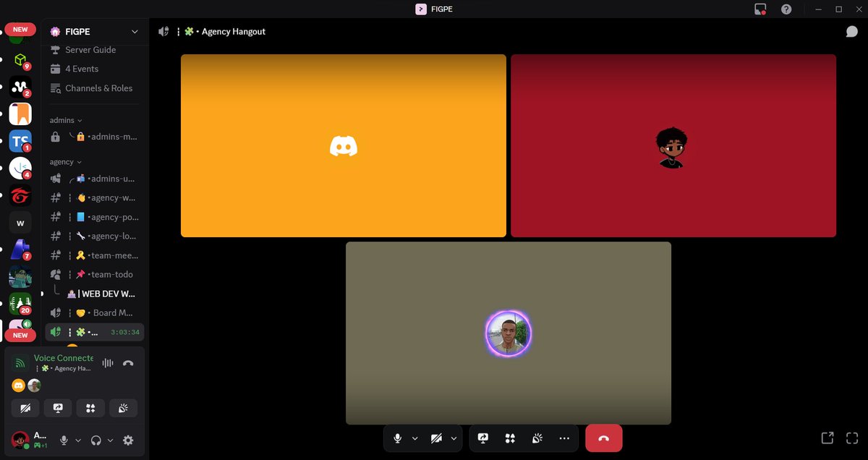Open the Activities icon in call controls
Viewport: 868px width, 460px height.
coord(510,438)
